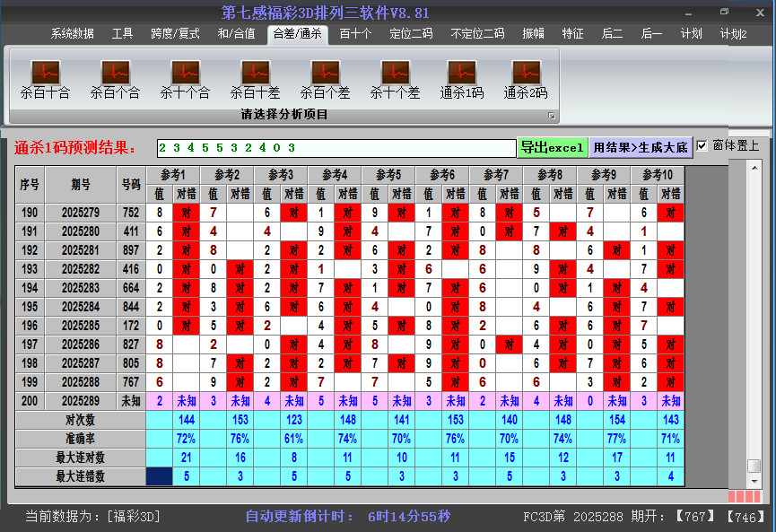Click the prediction result text field
Viewport: 776px width, 532px height.
click(x=336, y=147)
